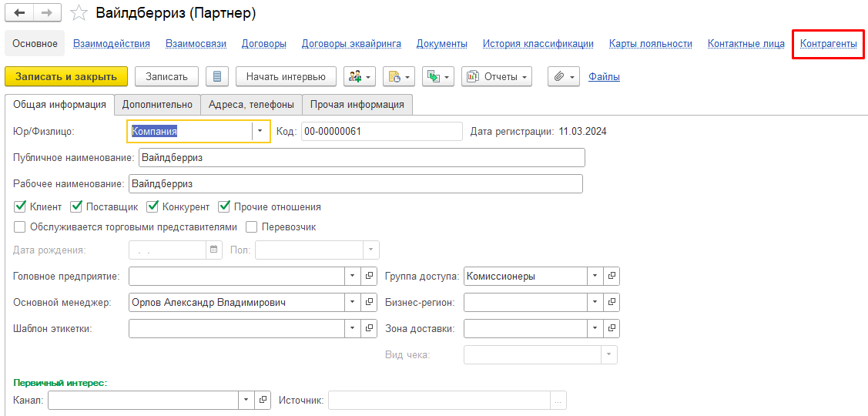Screen dimensions: 868x416
Task: Open Канал record with open icon
Action: [x=263, y=400]
